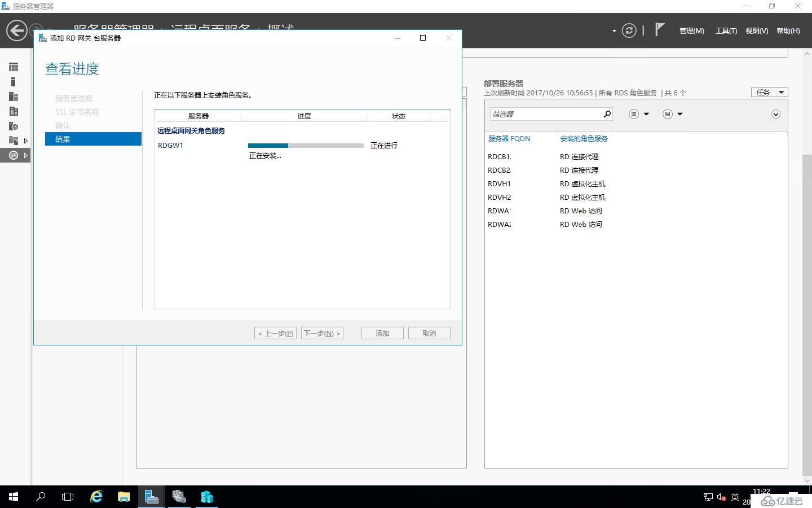Click the 取消 button in wizard
This screenshot has width=812, height=508.
tap(429, 333)
